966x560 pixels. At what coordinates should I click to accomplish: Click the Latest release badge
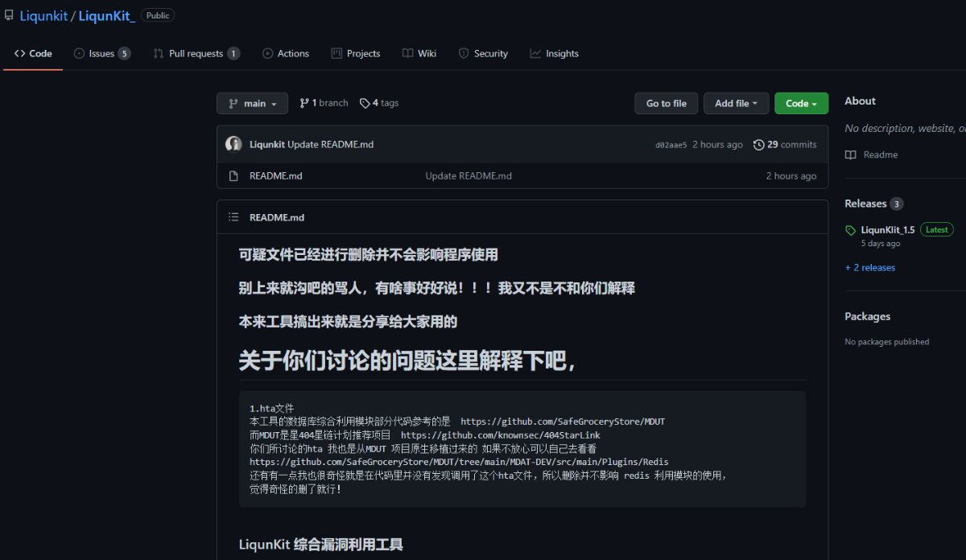coord(937,229)
